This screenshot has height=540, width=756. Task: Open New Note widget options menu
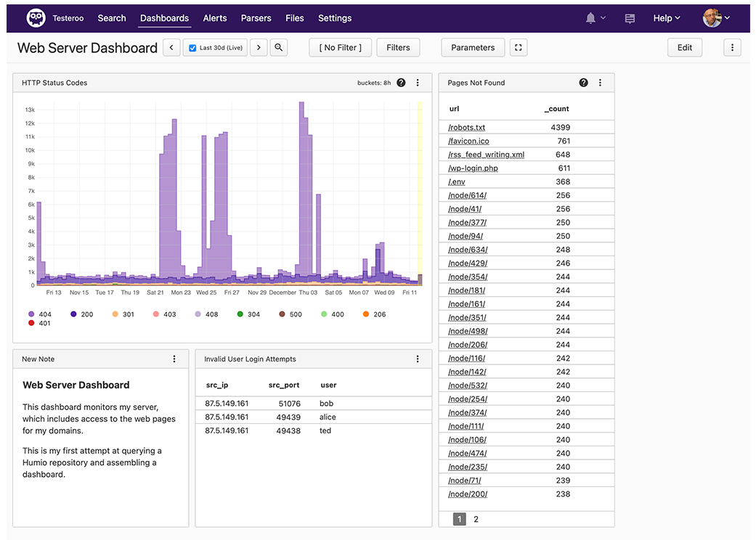pos(174,359)
